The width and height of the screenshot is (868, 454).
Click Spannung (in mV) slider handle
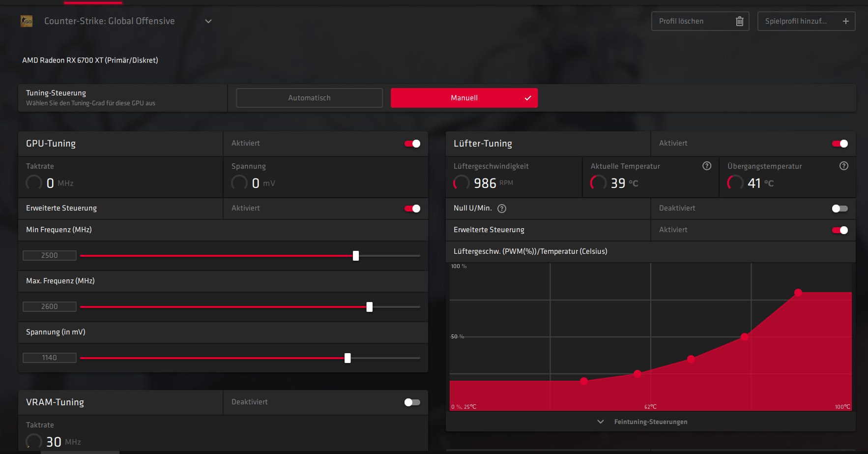coord(347,358)
